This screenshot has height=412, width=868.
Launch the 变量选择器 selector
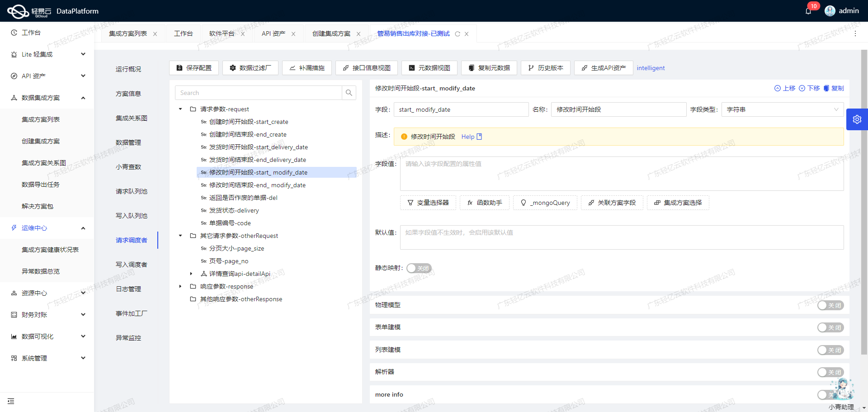pyautogui.click(x=428, y=203)
